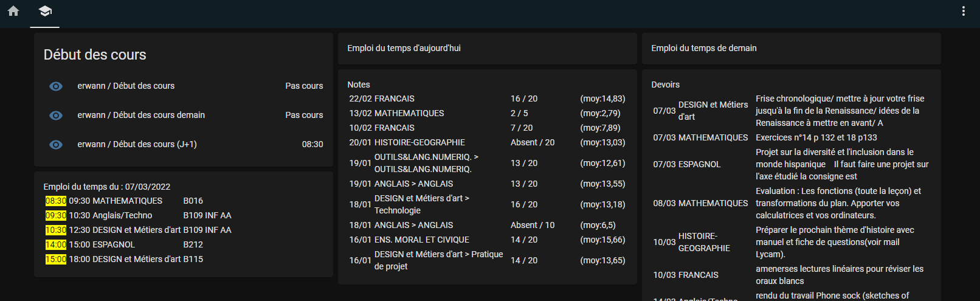This screenshot has height=301, width=980.
Task: Select the yellow 08:30 MATHEMATIQUES time badge
Action: coord(56,201)
